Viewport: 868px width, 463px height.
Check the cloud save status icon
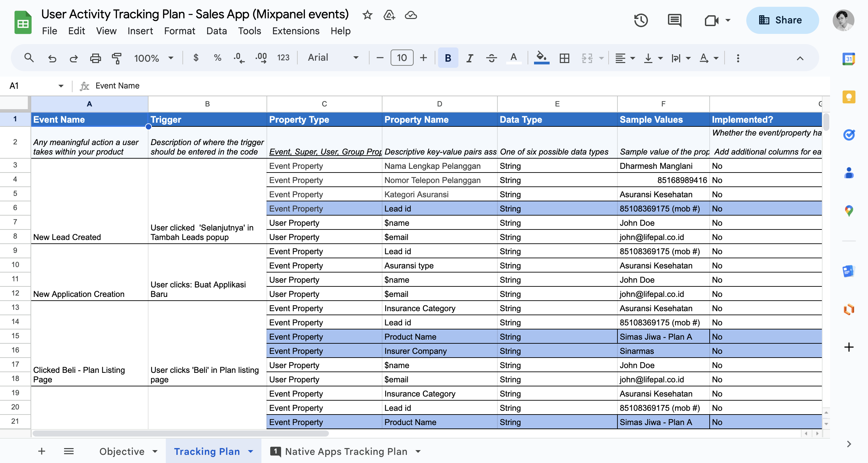click(x=411, y=15)
